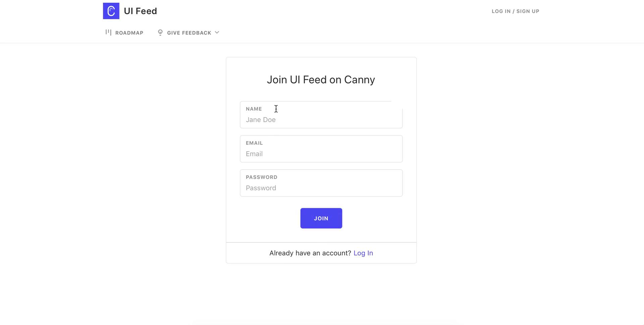Open the ROADMAP section
This screenshot has width=644, height=325.
click(129, 33)
